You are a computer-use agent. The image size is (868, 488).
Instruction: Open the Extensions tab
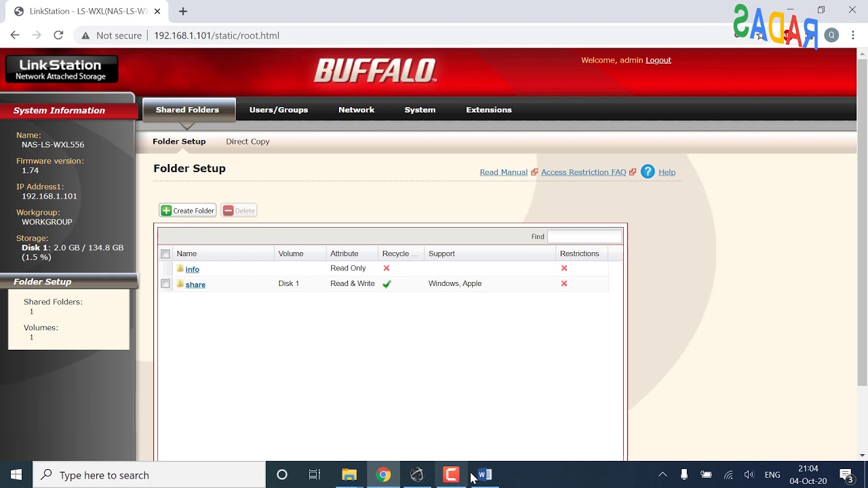489,110
